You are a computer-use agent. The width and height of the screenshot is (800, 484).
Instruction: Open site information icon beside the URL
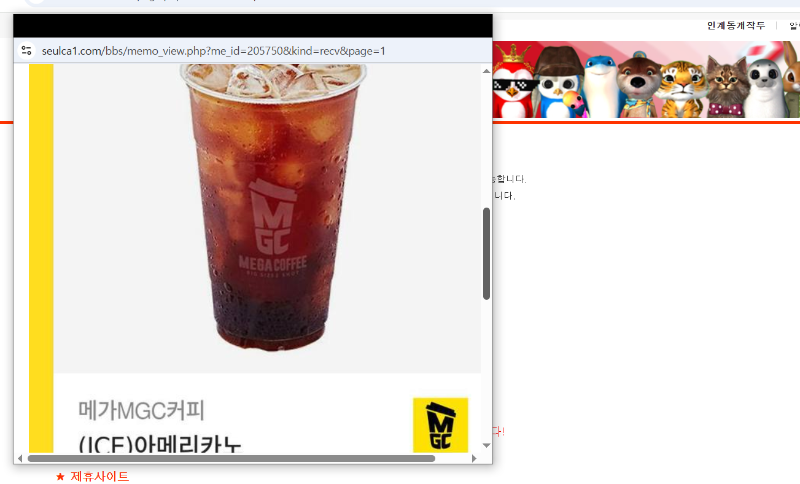(27, 50)
